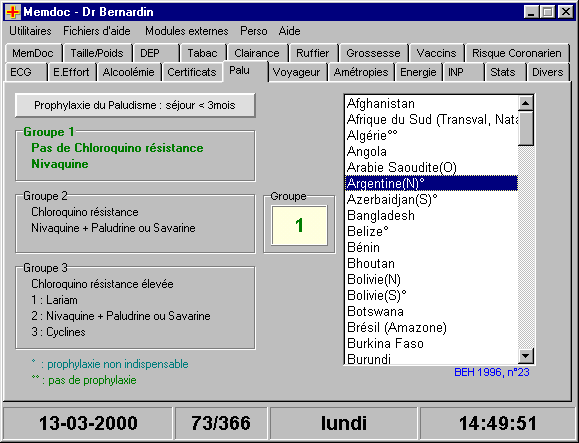Click the lundi weekday status panel
This screenshot has width=579, height=443.
coord(343,423)
